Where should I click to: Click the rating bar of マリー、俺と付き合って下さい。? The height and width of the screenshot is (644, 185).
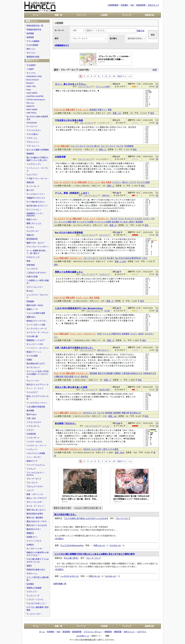[x=135, y=87]
